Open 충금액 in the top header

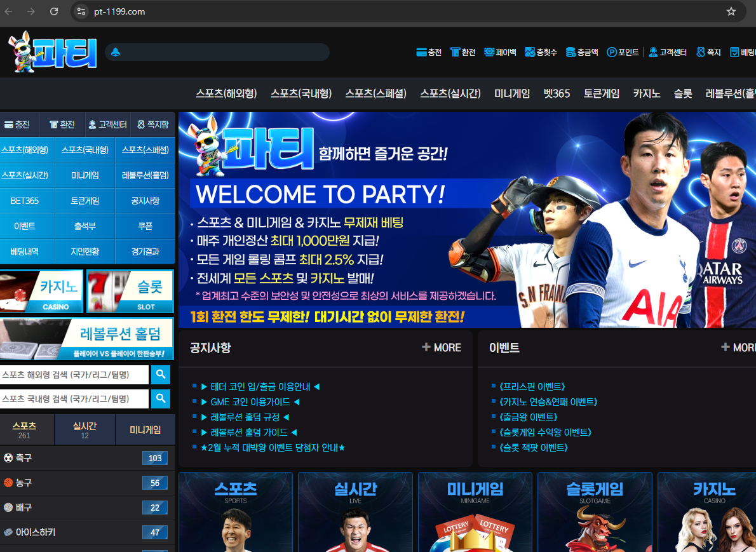click(x=581, y=52)
